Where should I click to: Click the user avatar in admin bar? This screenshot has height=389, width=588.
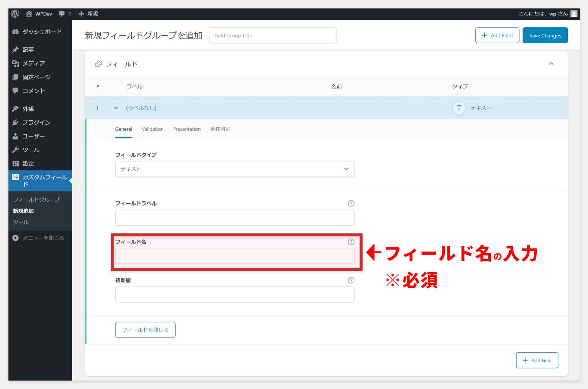pos(574,14)
